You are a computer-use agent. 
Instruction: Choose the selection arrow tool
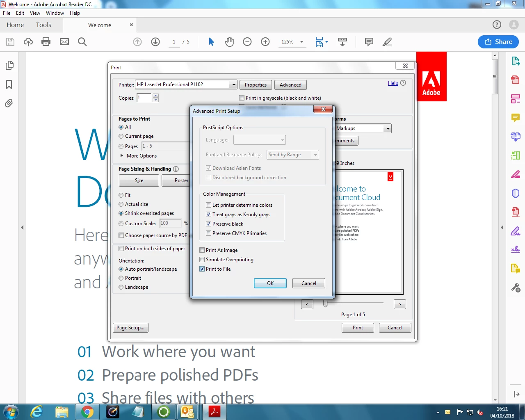[211, 42]
